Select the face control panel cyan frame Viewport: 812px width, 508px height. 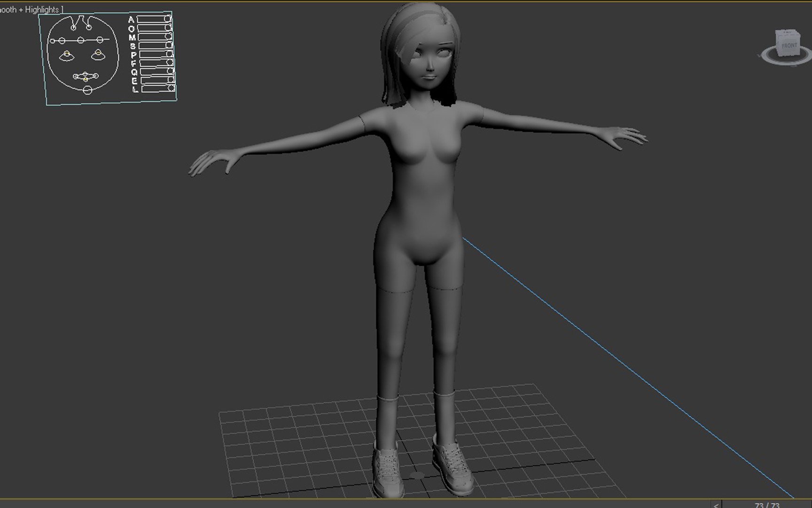pyautogui.click(x=112, y=103)
